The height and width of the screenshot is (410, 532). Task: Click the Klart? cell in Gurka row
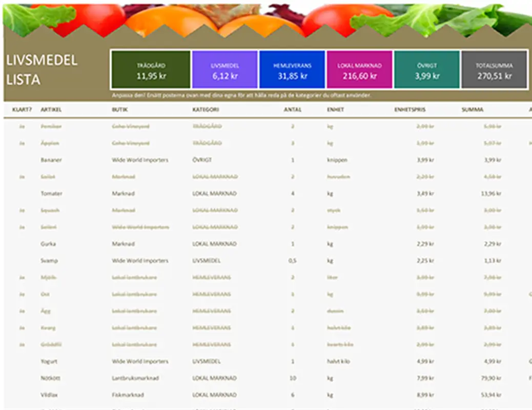pyautogui.click(x=22, y=244)
